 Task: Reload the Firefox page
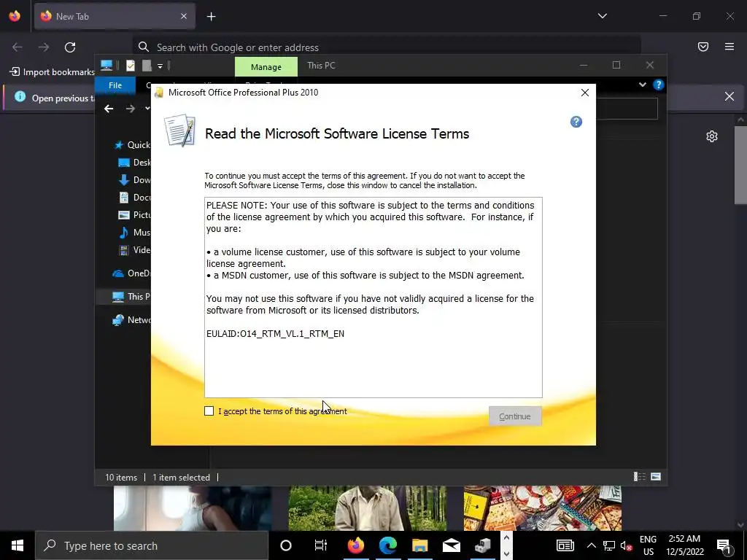pos(70,47)
